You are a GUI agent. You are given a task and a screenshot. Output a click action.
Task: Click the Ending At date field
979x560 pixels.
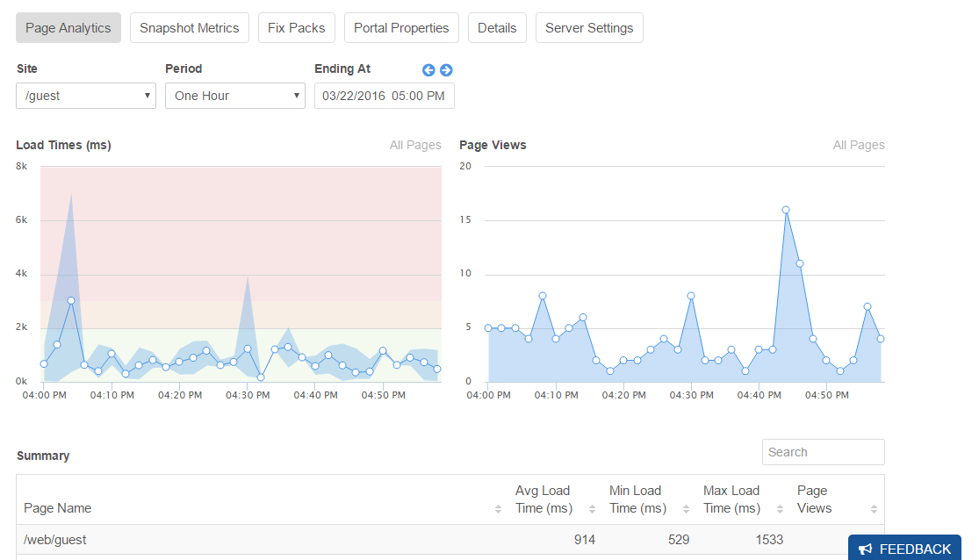(384, 96)
